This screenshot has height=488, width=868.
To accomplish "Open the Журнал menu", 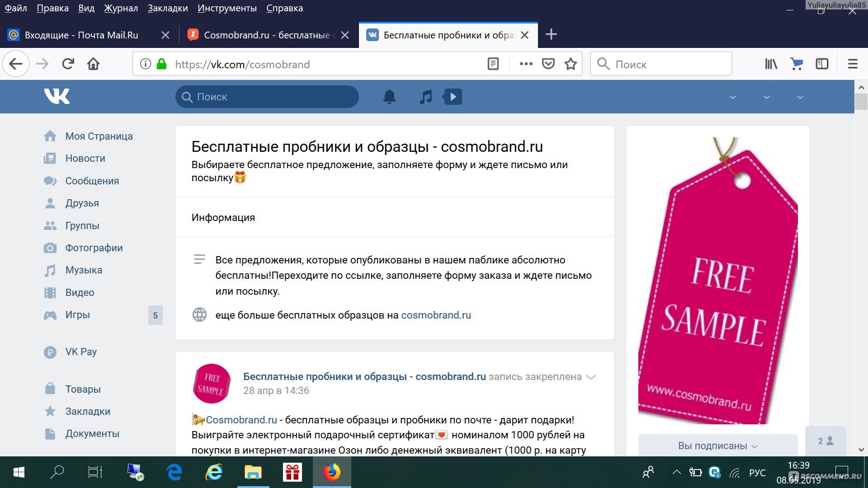I will point(121,8).
